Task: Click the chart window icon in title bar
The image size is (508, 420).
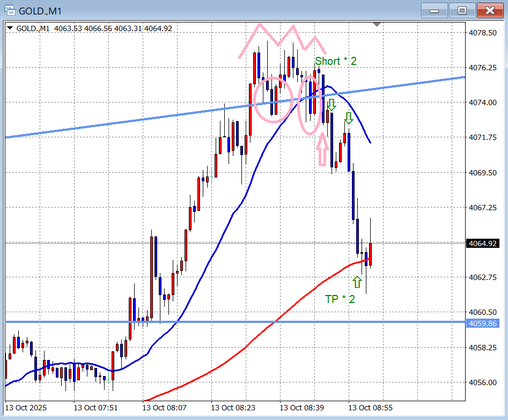Action: tap(10, 11)
